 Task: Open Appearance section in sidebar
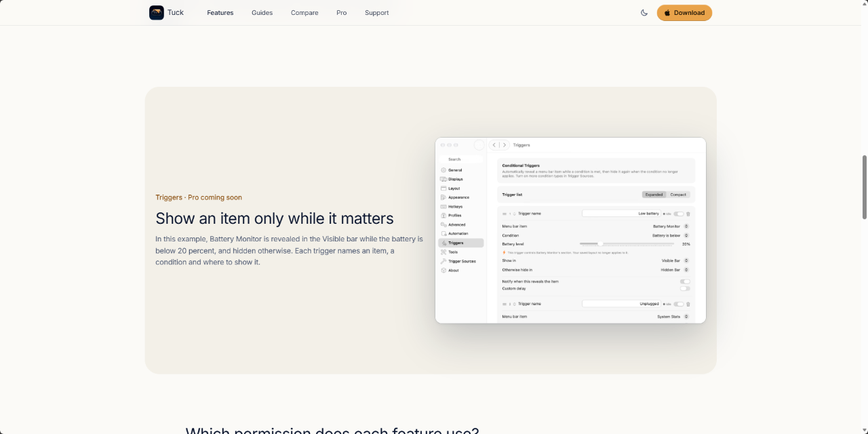454,197
